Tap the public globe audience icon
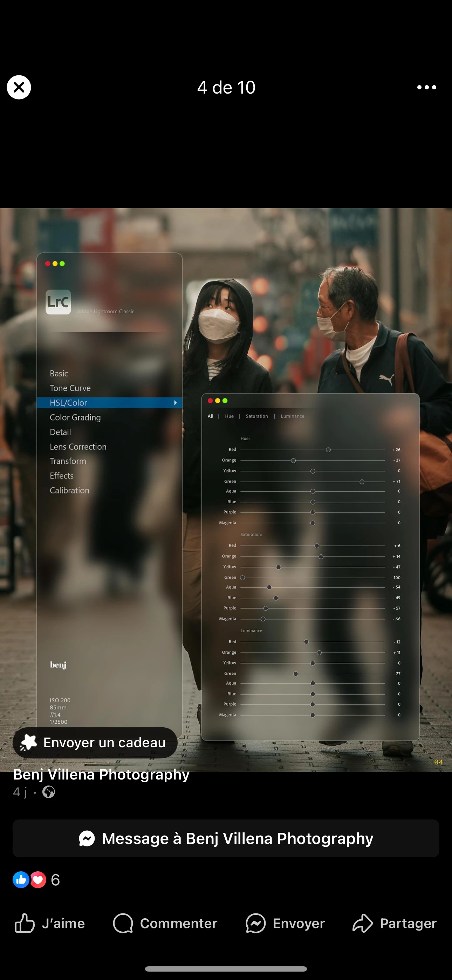Screen dimensions: 452x980 tap(48, 792)
